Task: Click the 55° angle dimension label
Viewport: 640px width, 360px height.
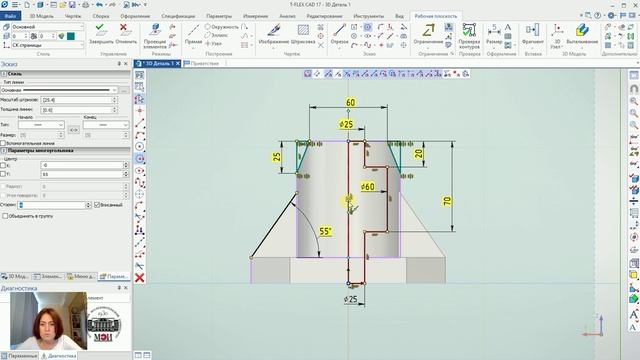Action: (325, 231)
